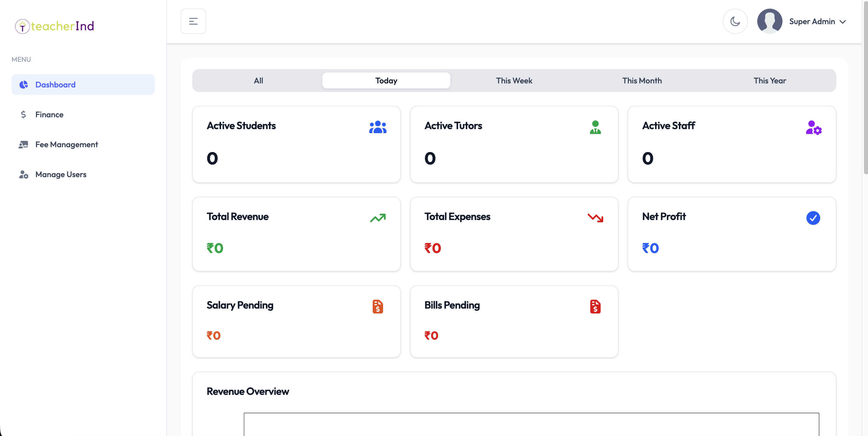Click the Net Profit blue checkmark icon
This screenshot has height=436, width=868.
click(813, 218)
